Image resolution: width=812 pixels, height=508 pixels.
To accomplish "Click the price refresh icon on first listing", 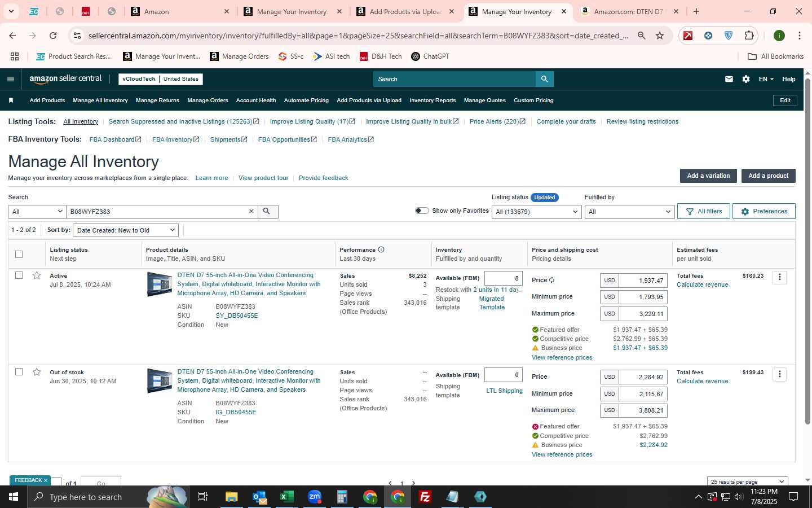I will [552, 280].
